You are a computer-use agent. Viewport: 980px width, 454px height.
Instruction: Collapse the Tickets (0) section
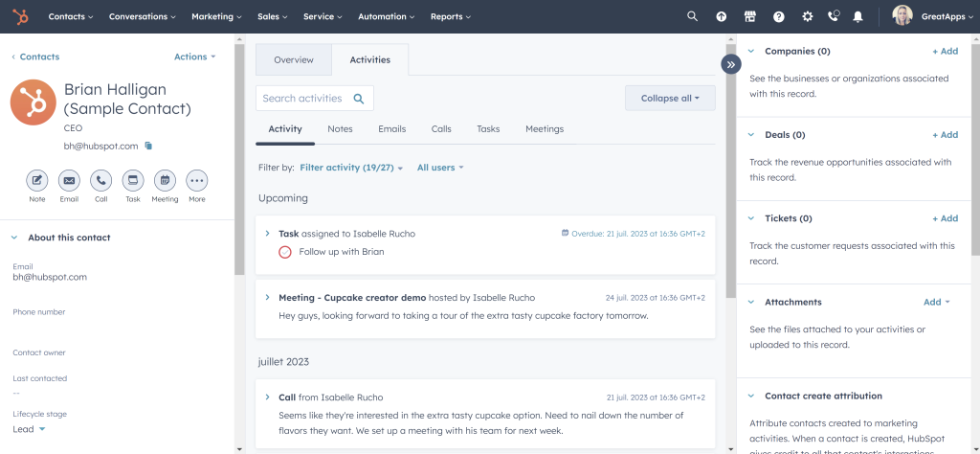click(x=751, y=218)
